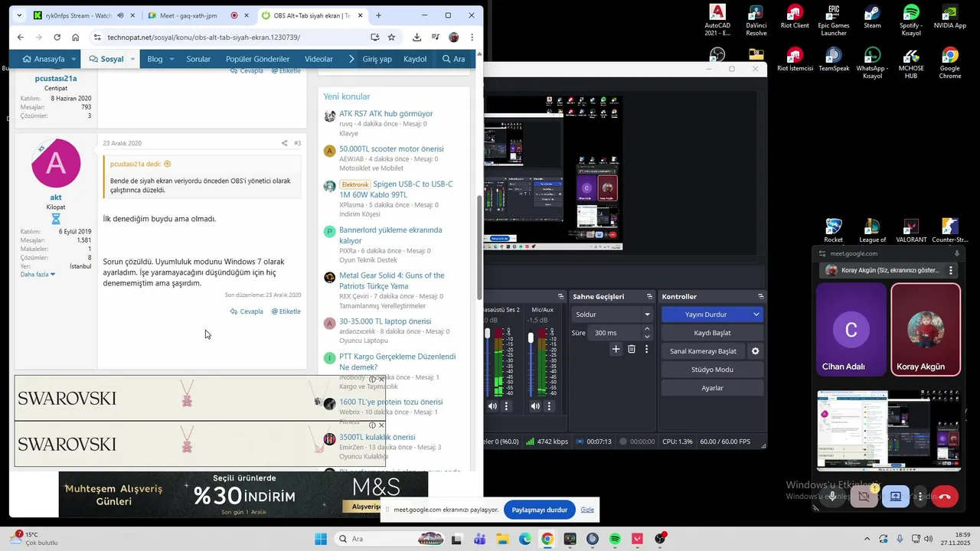Screen dimensions: 980x551
Task: Open Koray Akgün presentation options menu
Action: (x=951, y=270)
